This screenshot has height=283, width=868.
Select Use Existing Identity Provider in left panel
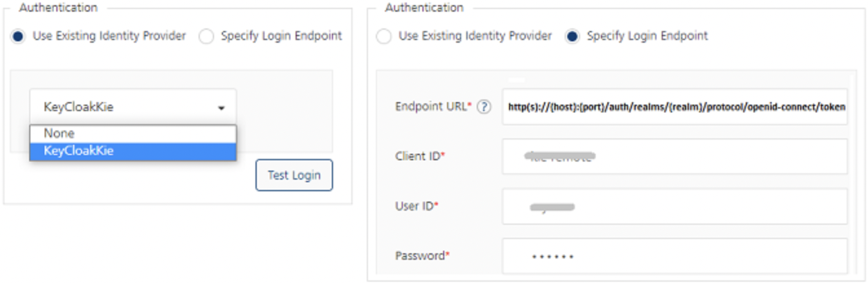pyautogui.click(x=18, y=36)
